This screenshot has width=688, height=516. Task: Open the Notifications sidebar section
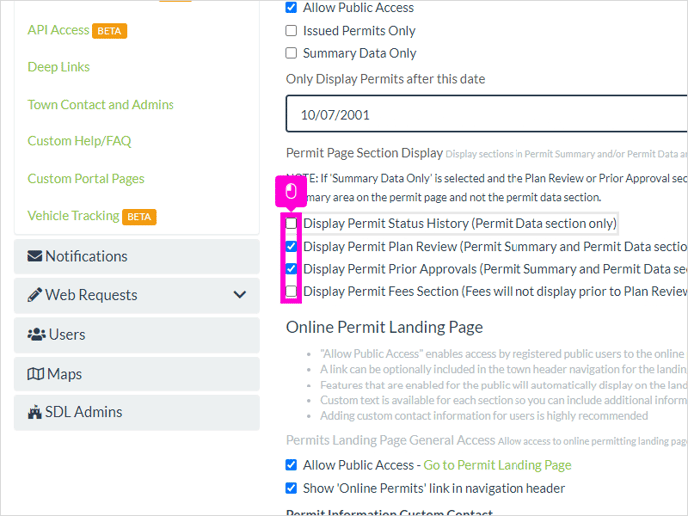click(137, 256)
